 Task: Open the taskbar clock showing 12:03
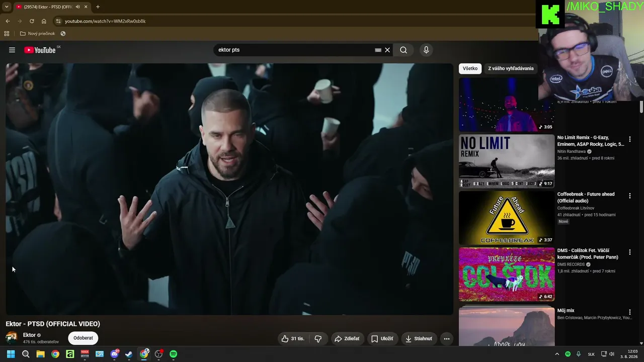point(629,354)
